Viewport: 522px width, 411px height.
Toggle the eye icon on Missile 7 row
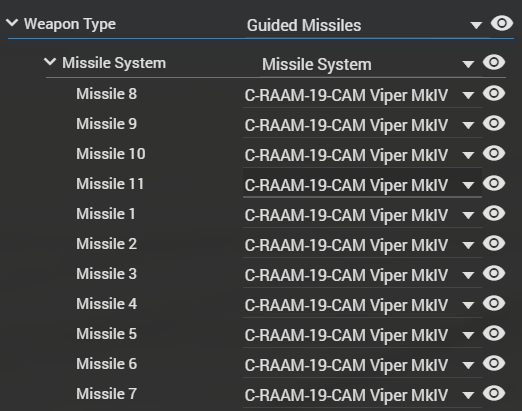point(494,393)
